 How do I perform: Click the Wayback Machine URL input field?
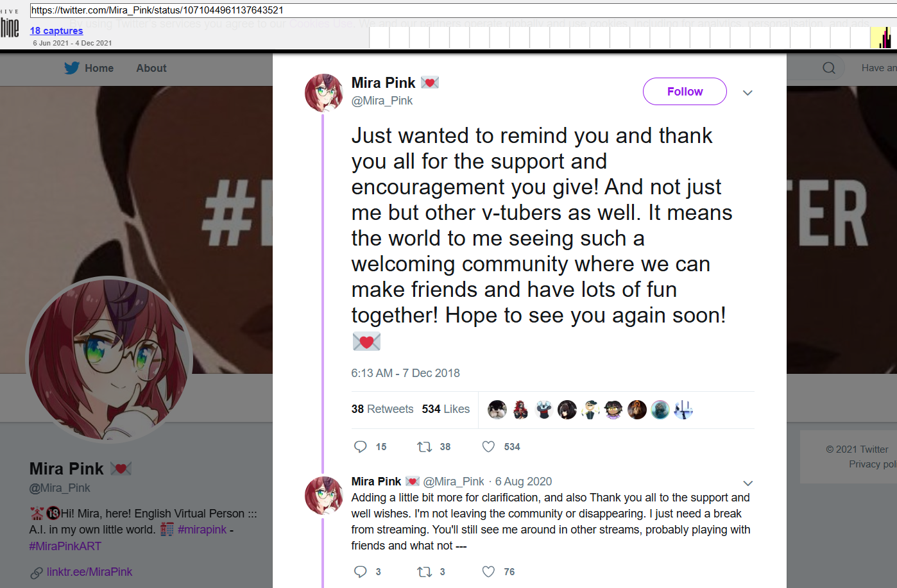click(x=449, y=10)
